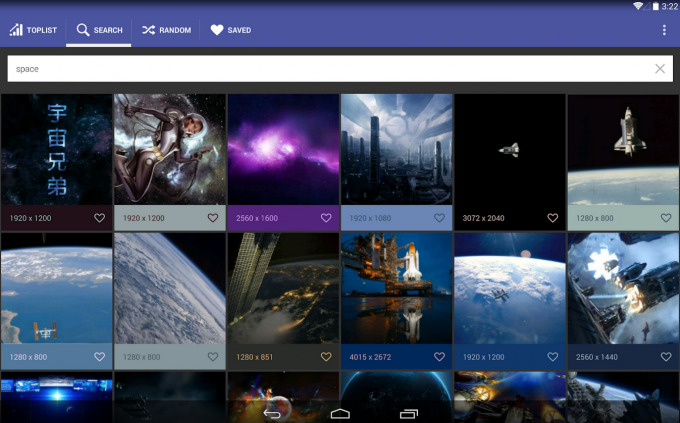Tap the battery status icon
This screenshot has height=423, width=680.
[656, 6]
